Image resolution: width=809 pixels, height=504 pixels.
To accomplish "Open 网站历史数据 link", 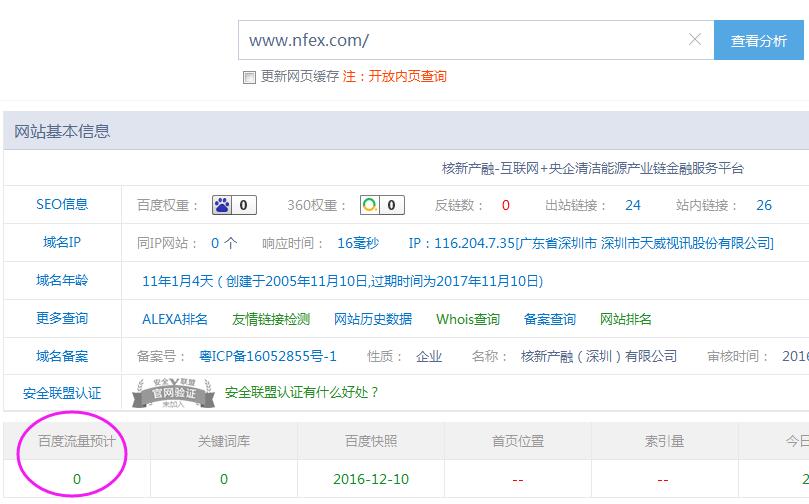I will coord(372,319).
